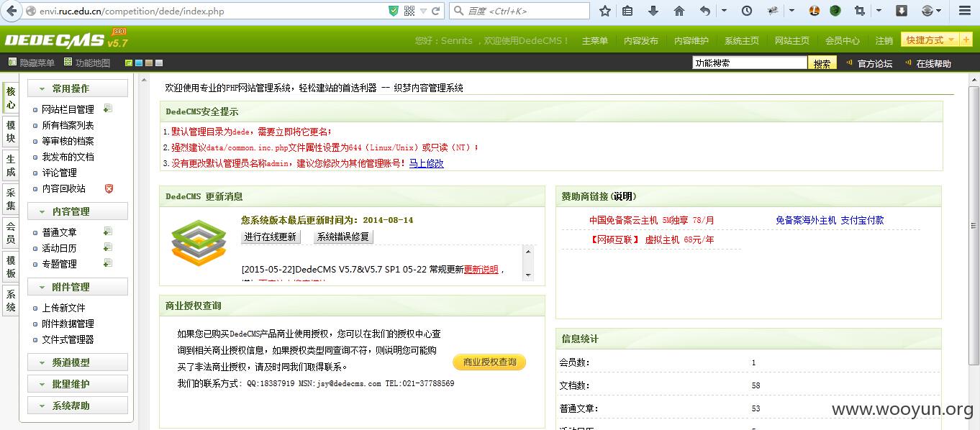
Task: Click the green shield icon in address bar
Action: [394, 11]
